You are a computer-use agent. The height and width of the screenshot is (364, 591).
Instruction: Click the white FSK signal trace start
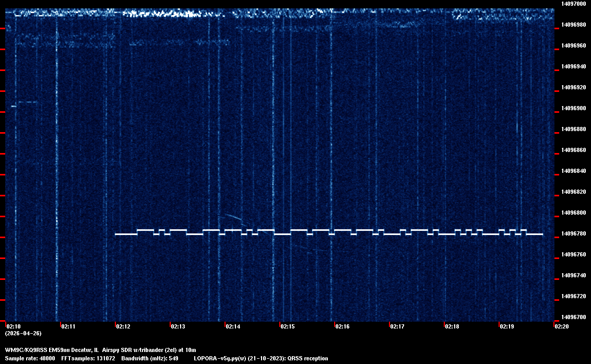[116, 234]
